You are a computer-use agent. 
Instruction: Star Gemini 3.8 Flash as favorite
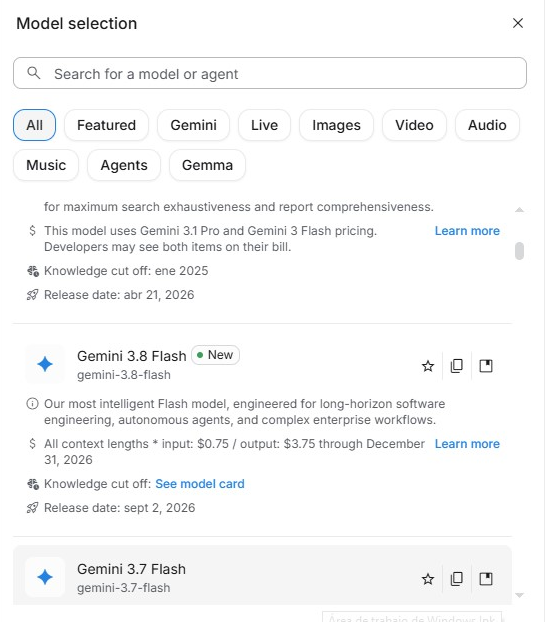point(428,366)
